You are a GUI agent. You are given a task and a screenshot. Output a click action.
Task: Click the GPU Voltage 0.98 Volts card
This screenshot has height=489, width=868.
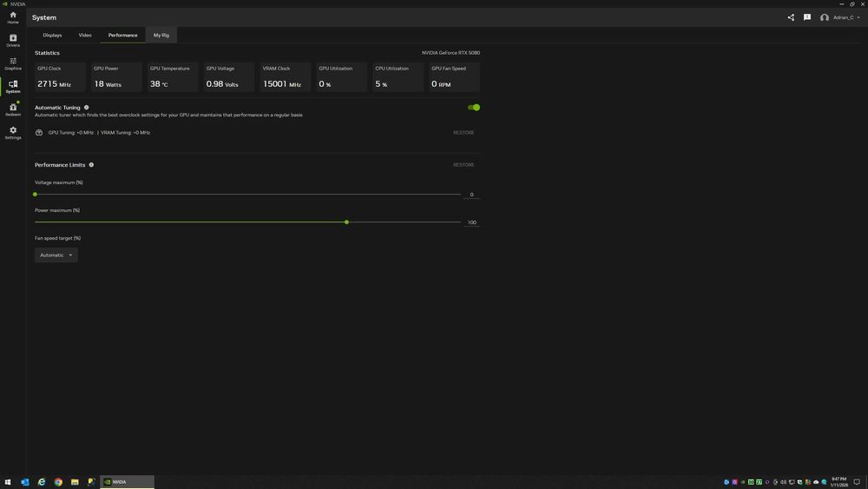click(229, 76)
